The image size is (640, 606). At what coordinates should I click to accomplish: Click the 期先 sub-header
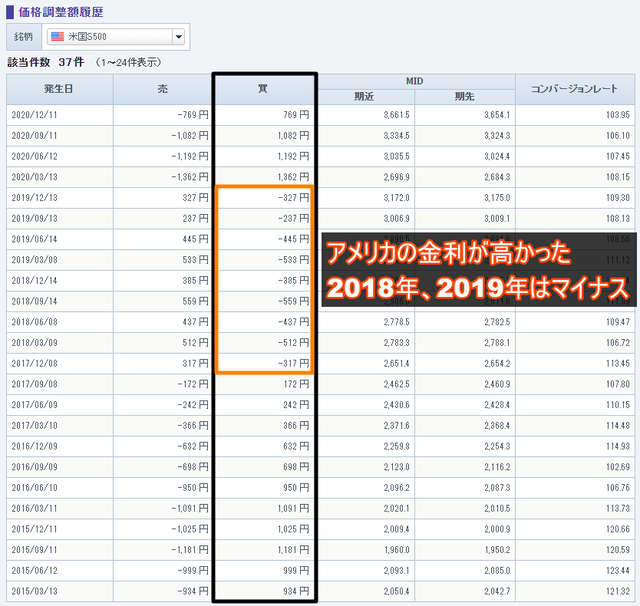pyautogui.click(x=464, y=97)
